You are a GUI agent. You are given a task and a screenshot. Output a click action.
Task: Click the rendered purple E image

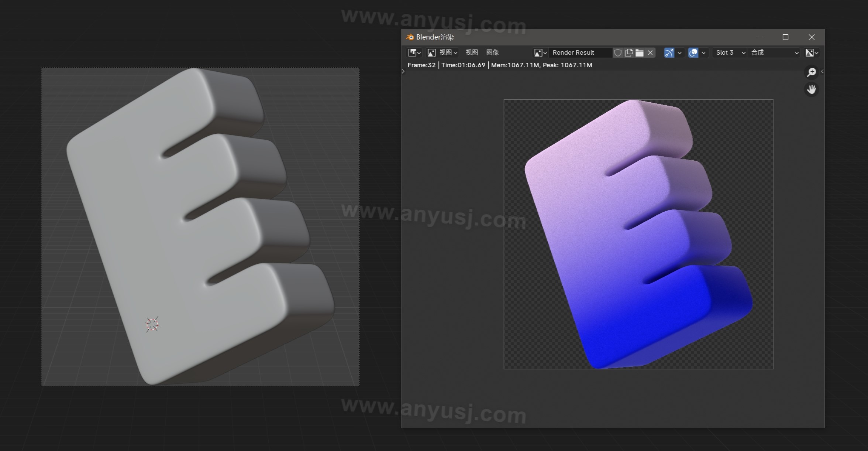638,234
